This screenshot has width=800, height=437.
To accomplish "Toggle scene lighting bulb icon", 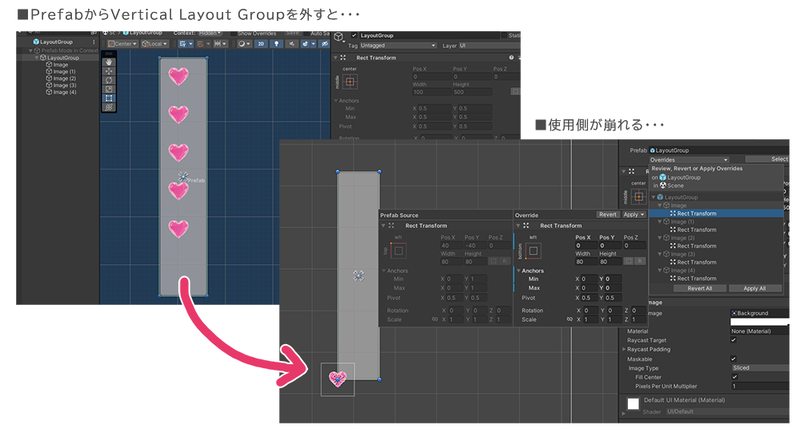I will point(276,44).
